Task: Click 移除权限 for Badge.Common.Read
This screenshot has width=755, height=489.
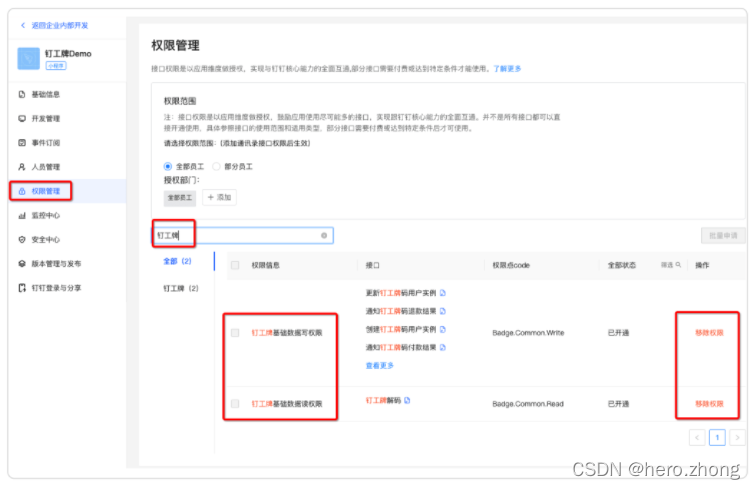Action: [709, 404]
